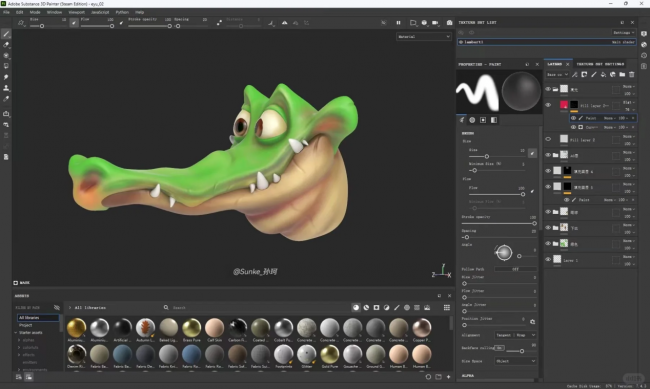This screenshot has width=650, height=389.
Task: Open the Stencil properties tab icon
Action: click(483, 120)
